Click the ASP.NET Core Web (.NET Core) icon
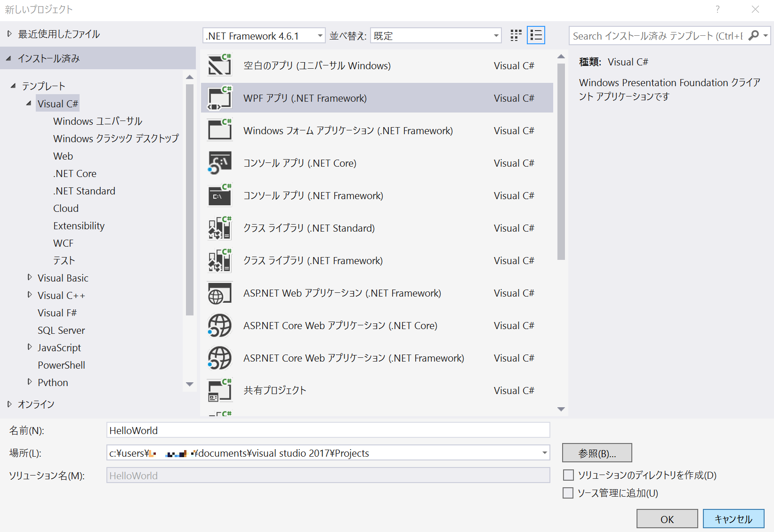The width and height of the screenshot is (774, 532). tap(220, 325)
